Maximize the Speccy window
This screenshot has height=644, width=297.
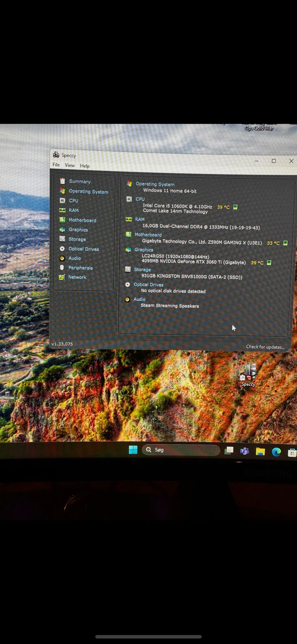pyautogui.click(x=274, y=161)
